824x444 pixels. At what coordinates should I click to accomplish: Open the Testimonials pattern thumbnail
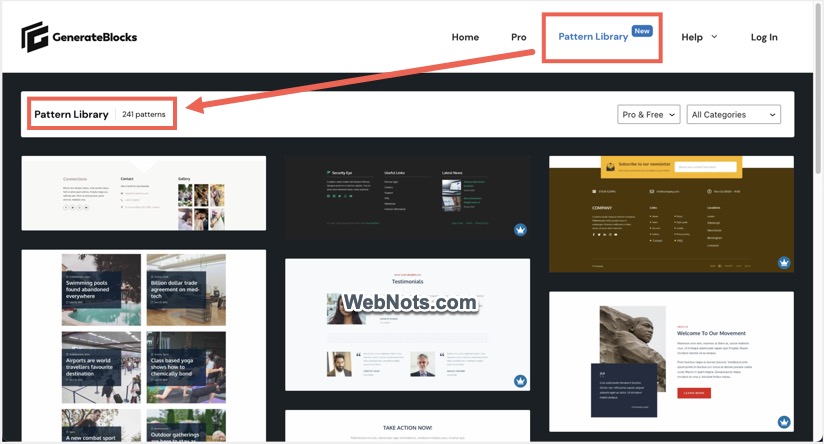(x=407, y=324)
